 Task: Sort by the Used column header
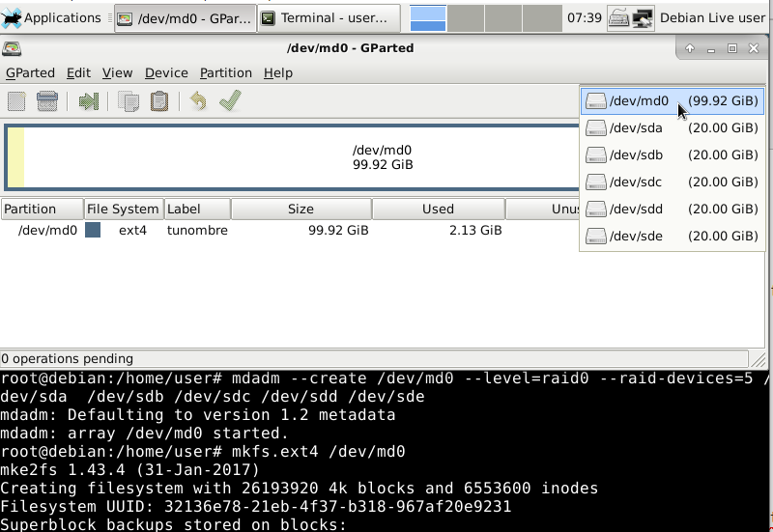click(x=439, y=209)
